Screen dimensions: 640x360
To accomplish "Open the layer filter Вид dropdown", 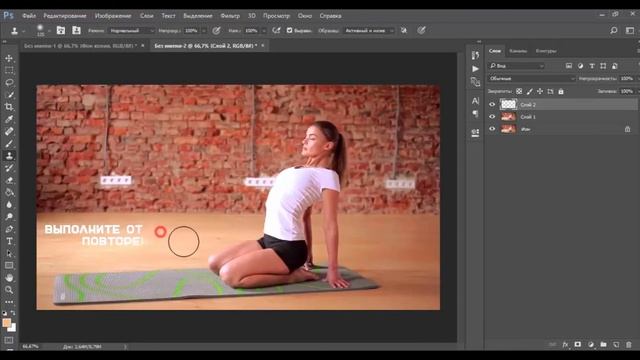I will (x=517, y=66).
